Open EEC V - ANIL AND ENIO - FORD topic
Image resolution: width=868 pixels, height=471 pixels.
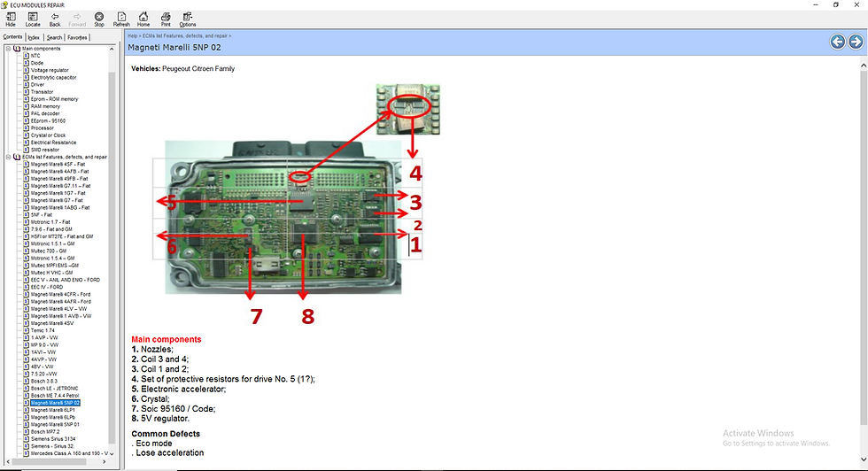tap(66, 280)
